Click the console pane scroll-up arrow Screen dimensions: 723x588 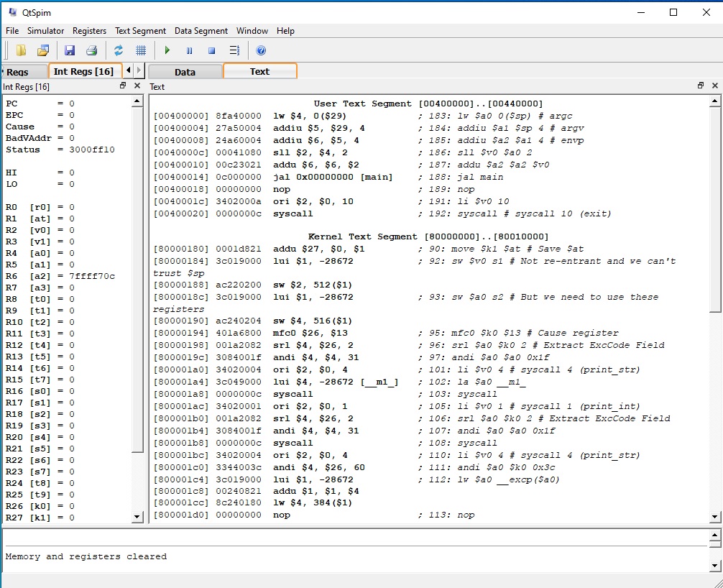714,536
